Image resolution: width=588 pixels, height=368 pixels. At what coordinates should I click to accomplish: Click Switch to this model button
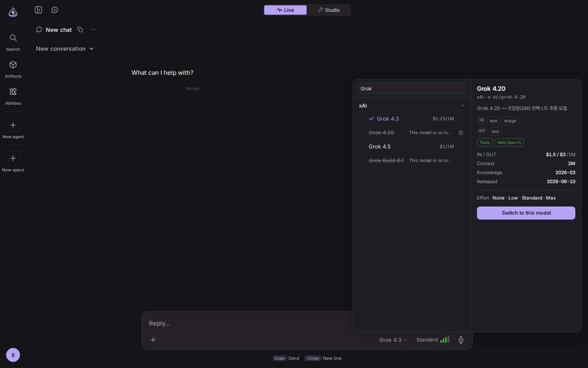click(526, 213)
